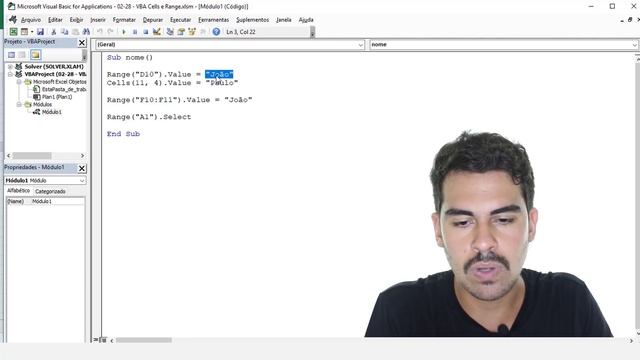Click Project panel horizontal scrollbar thumb

(x=32, y=156)
